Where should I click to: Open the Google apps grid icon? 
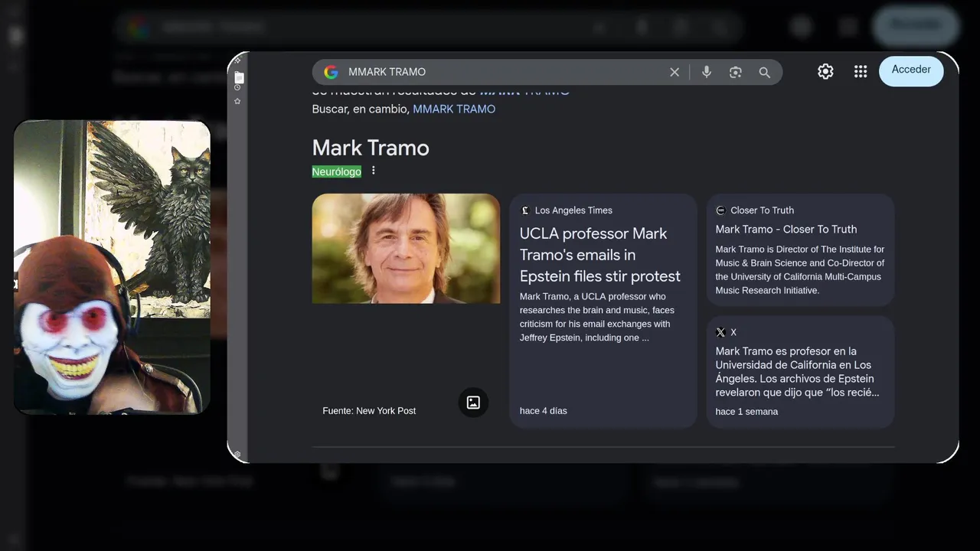coord(861,71)
